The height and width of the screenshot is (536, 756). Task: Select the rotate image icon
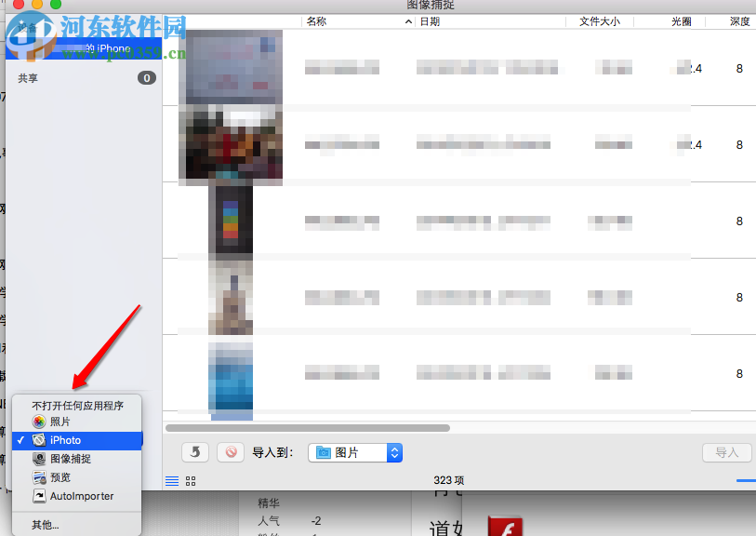[x=194, y=452]
